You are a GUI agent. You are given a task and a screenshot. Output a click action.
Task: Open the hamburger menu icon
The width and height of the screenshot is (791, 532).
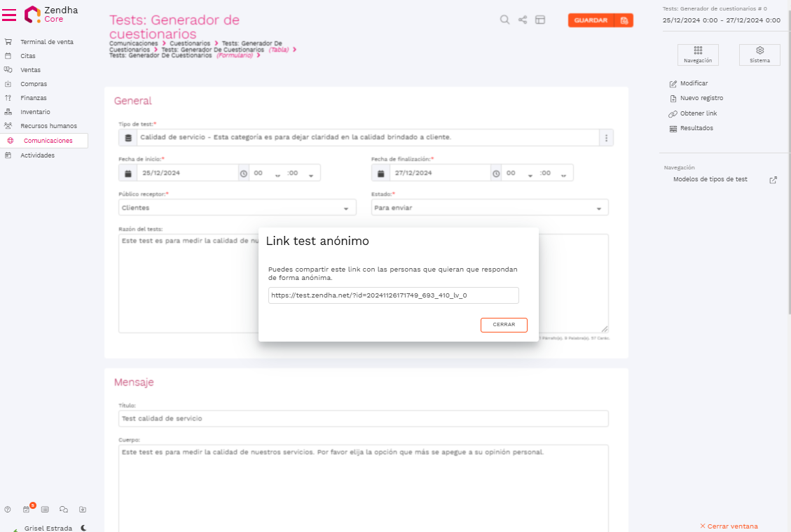(x=9, y=15)
